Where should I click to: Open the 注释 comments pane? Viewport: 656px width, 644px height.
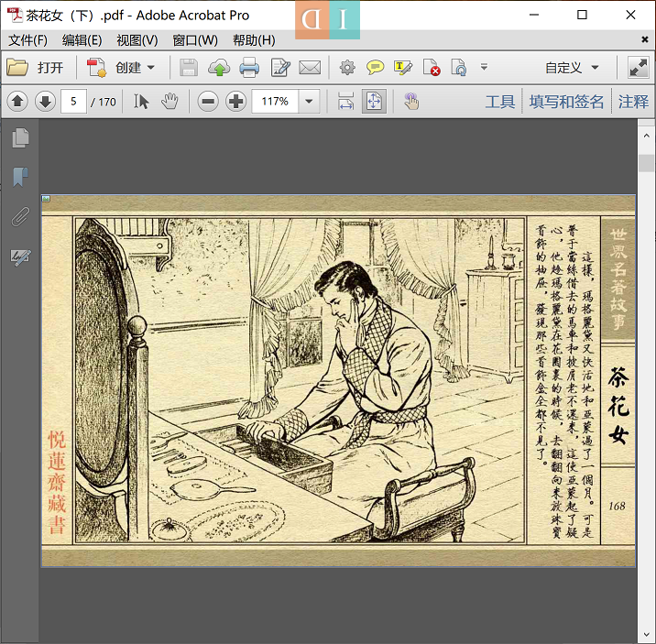(633, 102)
